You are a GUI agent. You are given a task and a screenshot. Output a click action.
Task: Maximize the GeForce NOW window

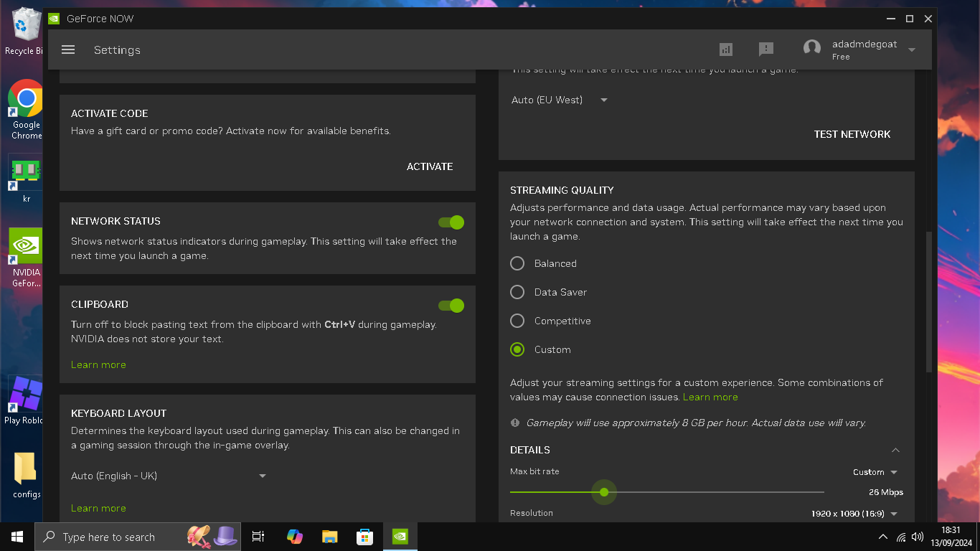[910, 19]
